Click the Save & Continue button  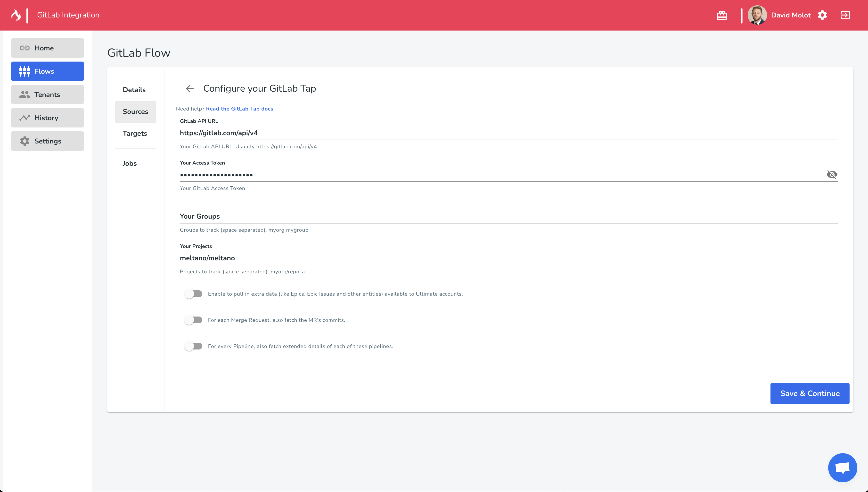(x=810, y=393)
